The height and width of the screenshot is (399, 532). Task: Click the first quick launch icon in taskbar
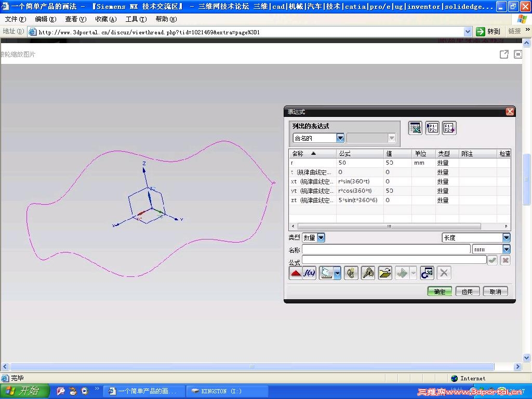pos(61,391)
